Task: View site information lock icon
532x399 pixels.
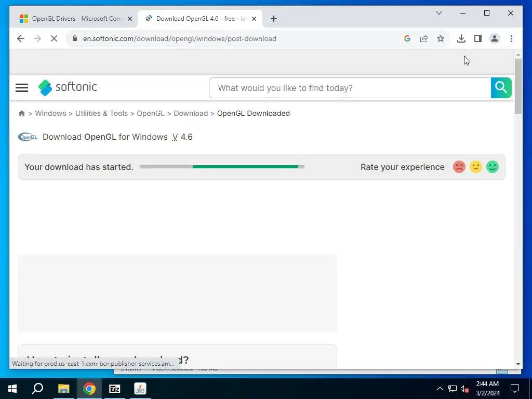Action: (75, 38)
